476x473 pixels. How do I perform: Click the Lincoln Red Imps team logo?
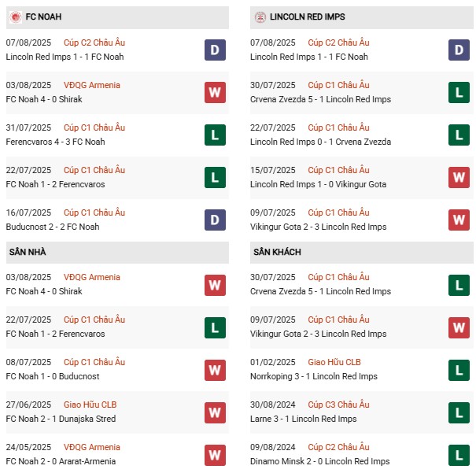coord(260,17)
